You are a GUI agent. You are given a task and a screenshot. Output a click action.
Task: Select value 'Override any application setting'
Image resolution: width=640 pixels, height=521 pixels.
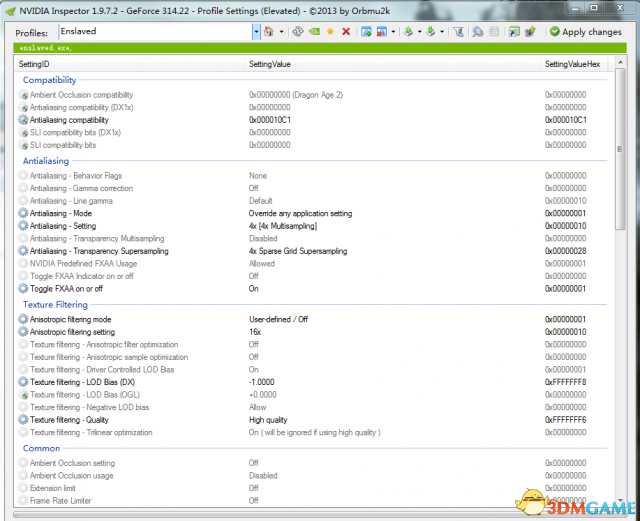tap(300, 213)
